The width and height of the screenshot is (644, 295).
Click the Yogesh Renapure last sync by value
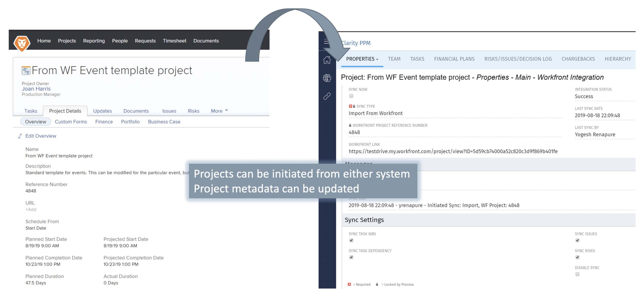tap(595, 135)
